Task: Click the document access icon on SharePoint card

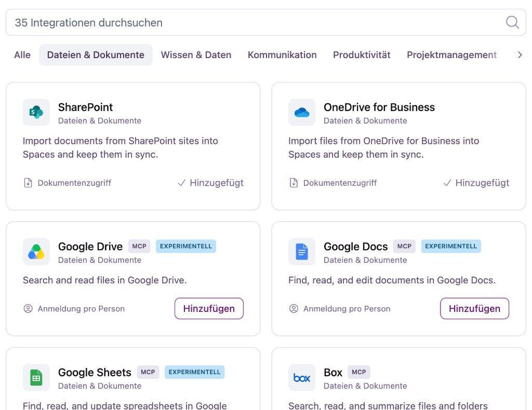Action: 28,183
